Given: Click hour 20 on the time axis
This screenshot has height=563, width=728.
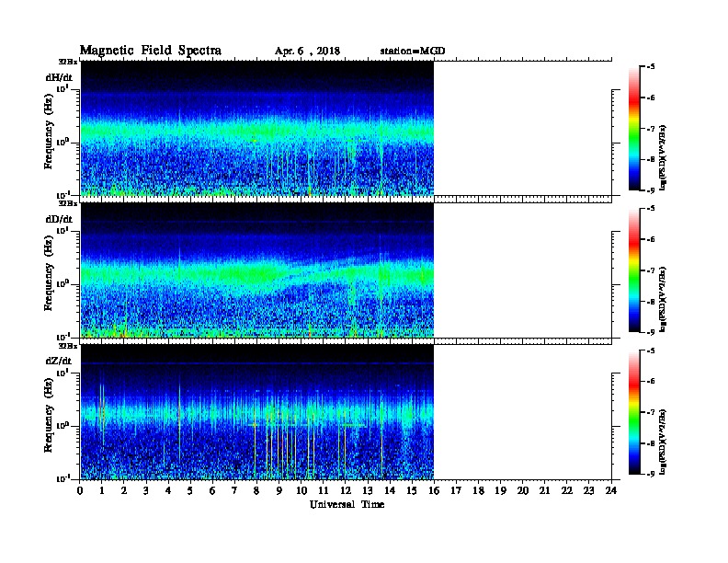Looking at the screenshot, I should click(523, 491).
